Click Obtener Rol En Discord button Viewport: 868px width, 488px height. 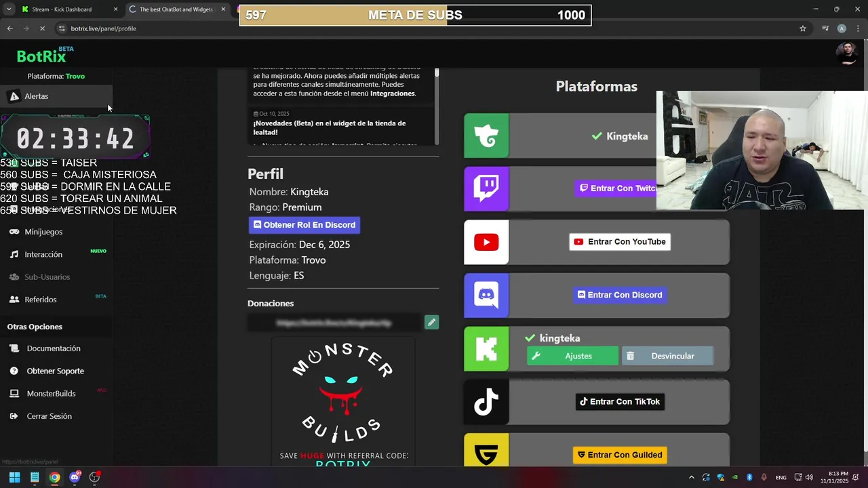coord(304,225)
